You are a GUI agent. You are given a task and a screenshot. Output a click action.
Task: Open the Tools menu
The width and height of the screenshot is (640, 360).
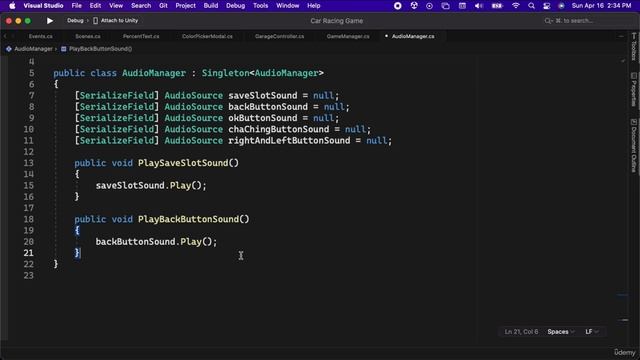pyautogui.click(x=260, y=6)
